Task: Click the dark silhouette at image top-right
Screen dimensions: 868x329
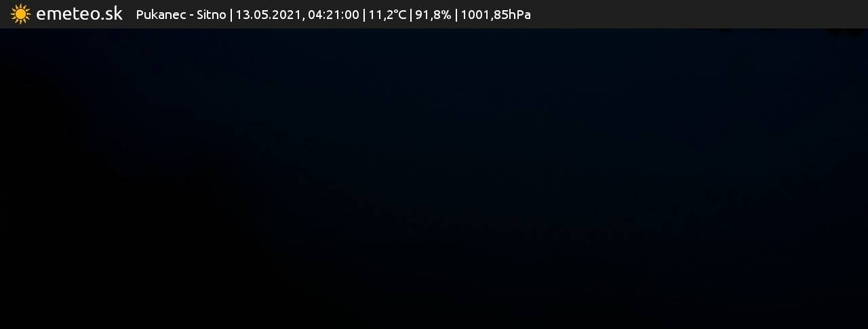Action: [x=841, y=31]
